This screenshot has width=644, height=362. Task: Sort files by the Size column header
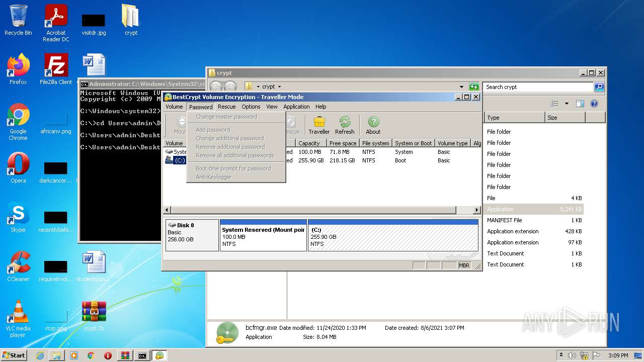pyautogui.click(x=565, y=118)
